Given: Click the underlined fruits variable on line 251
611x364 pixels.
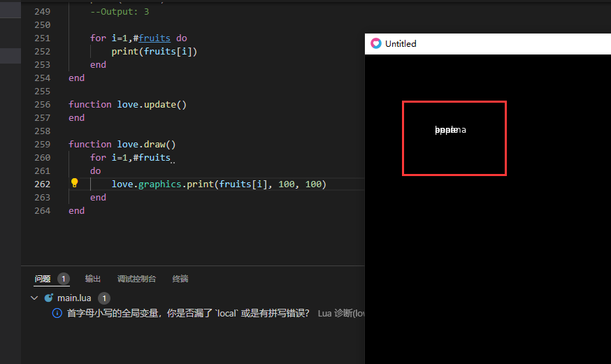Looking at the screenshot, I should click(154, 38).
